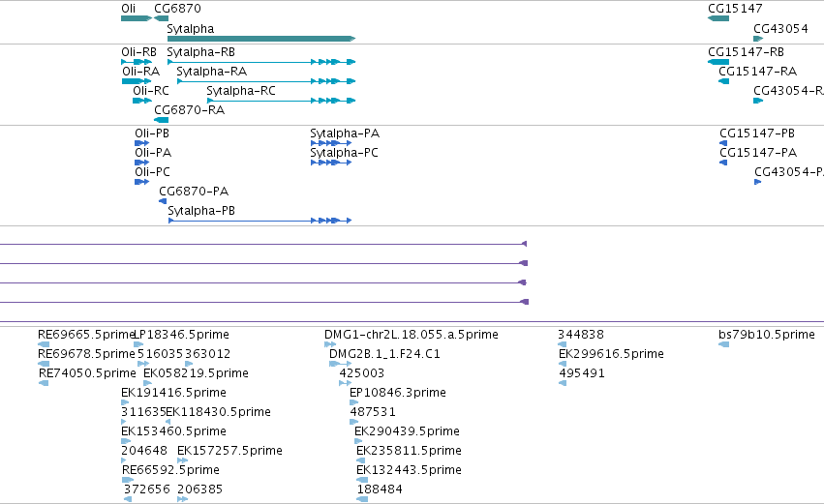
Task: Select the Sytalpha gene bar
Action: 261,39
